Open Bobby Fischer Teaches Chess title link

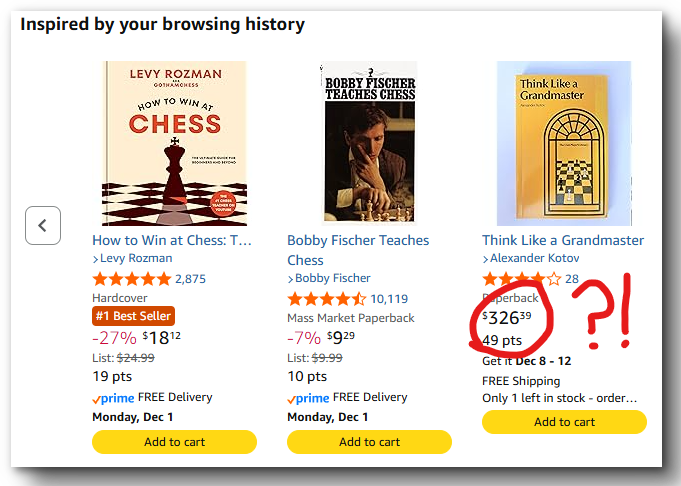357,250
